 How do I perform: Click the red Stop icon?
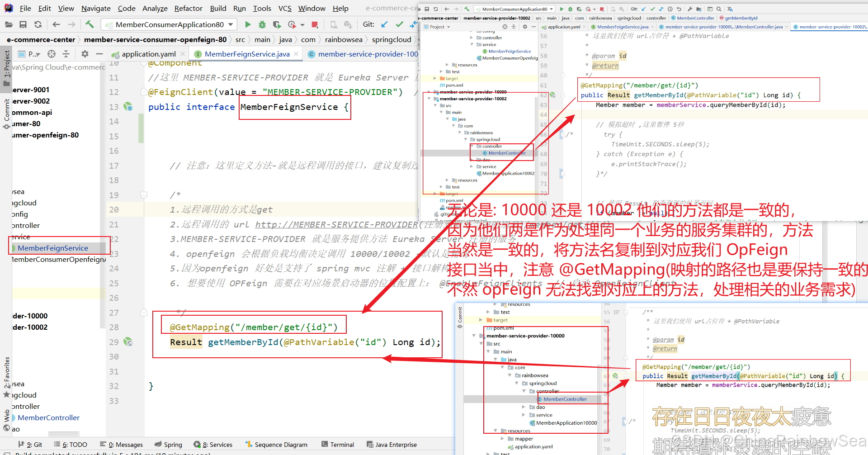click(315, 24)
